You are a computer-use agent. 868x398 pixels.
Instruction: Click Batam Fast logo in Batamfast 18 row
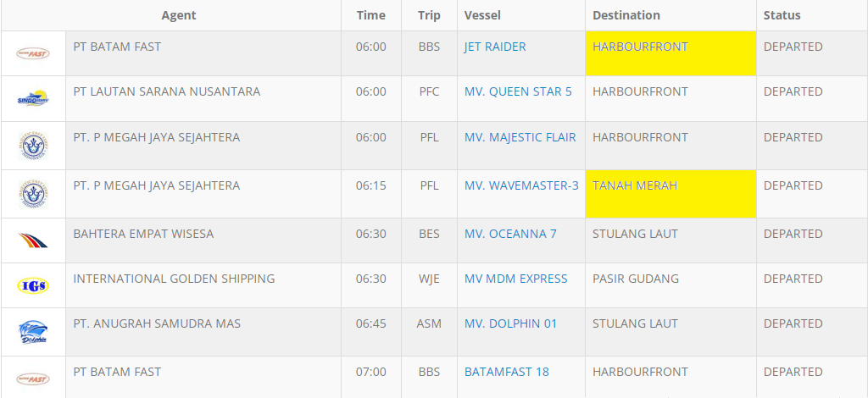(33, 379)
